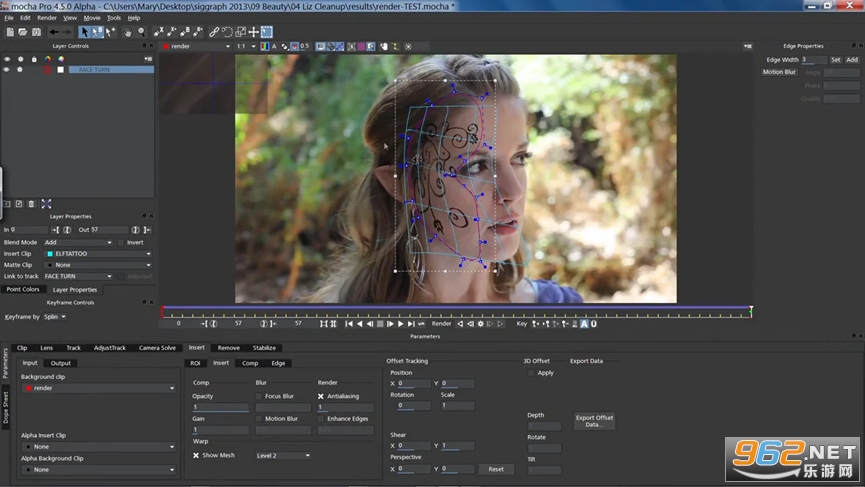Click the Edge Width input field

pos(814,60)
